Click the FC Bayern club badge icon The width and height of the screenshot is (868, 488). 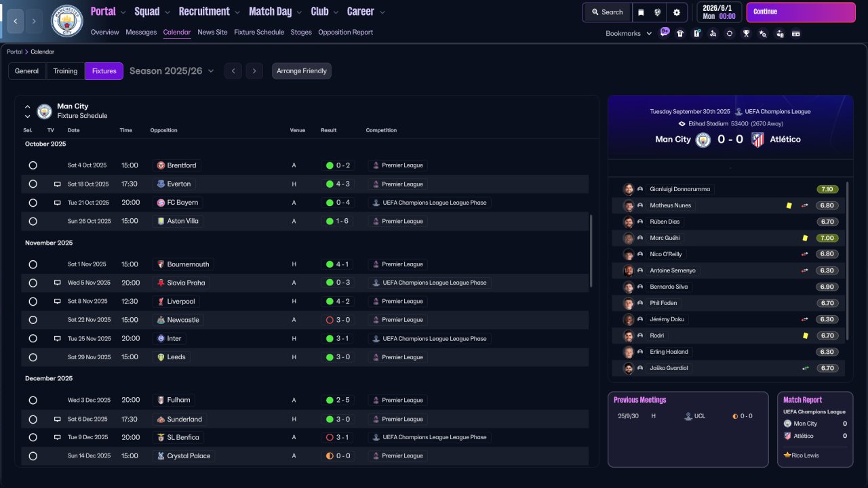[x=161, y=203]
